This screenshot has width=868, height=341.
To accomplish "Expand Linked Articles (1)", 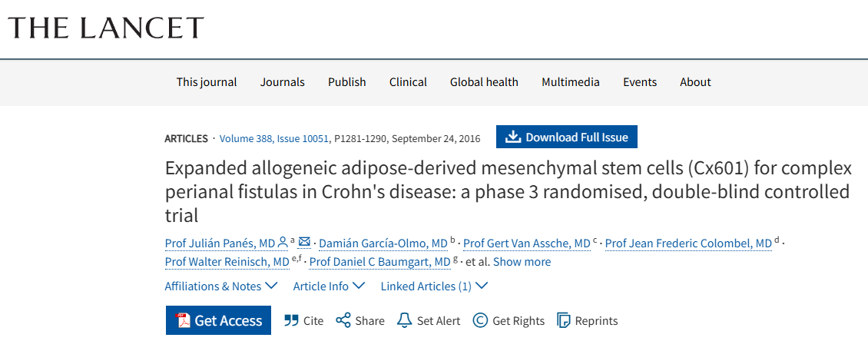I will (434, 286).
